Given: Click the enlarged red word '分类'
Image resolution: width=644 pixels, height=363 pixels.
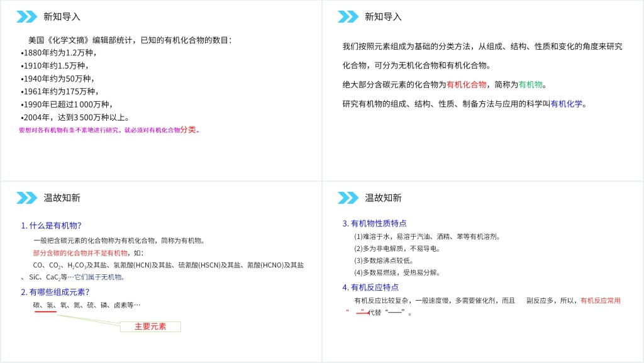Looking at the screenshot, I should [188, 130].
